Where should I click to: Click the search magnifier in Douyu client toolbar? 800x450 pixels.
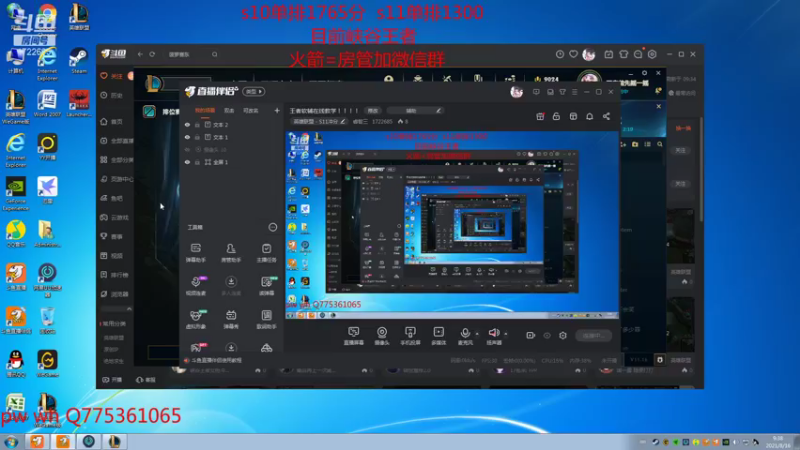[x=215, y=54]
